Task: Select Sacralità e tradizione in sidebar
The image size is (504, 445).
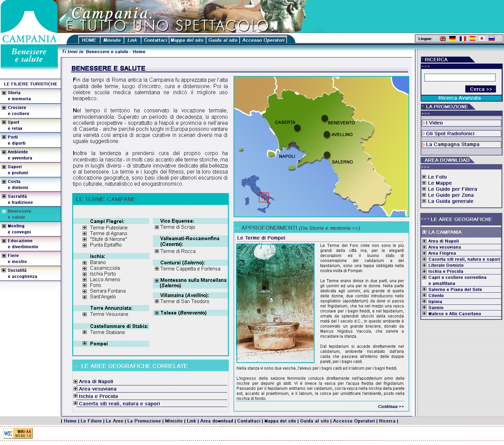Action: pos(30,199)
